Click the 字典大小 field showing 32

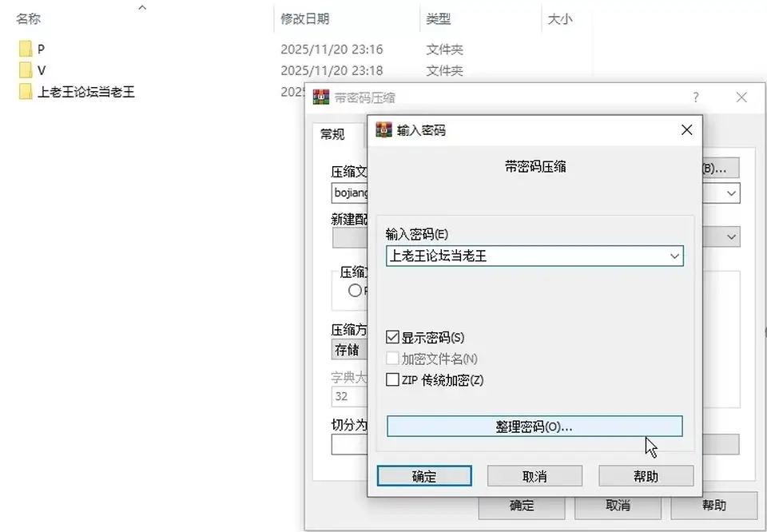(x=349, y=396)
